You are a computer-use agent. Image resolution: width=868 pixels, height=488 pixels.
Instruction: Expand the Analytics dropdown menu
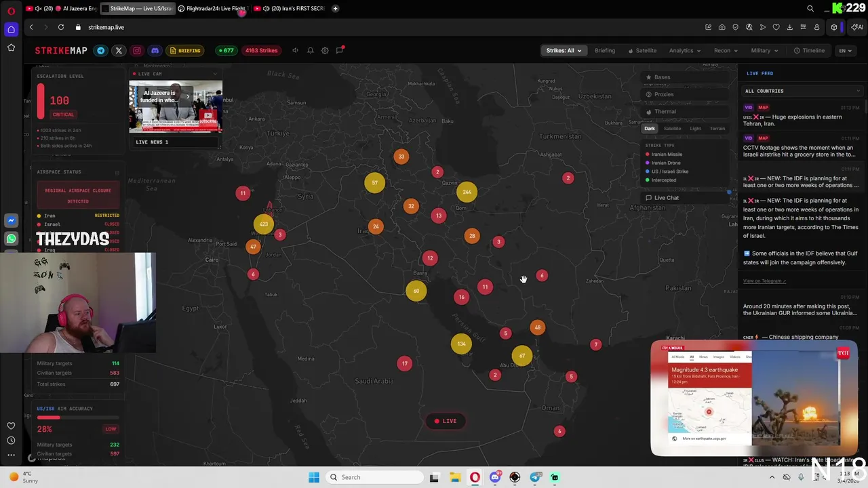(x=684, y=50)
